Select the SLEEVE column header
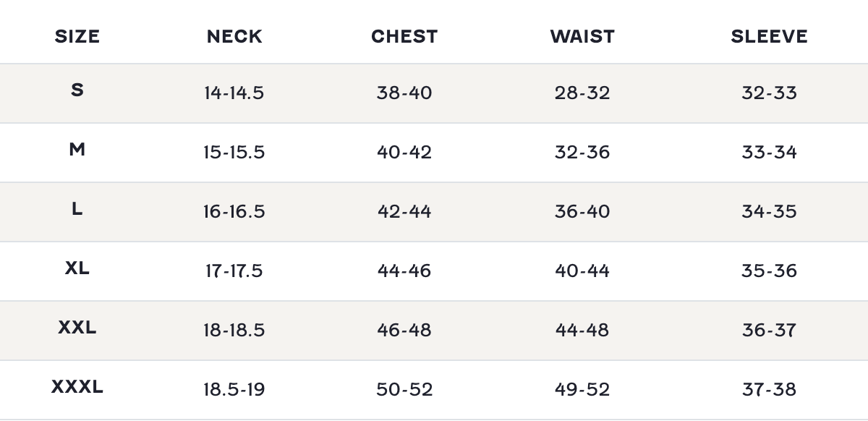The width and height of the screenshot is (868, 421). (769, 36)
